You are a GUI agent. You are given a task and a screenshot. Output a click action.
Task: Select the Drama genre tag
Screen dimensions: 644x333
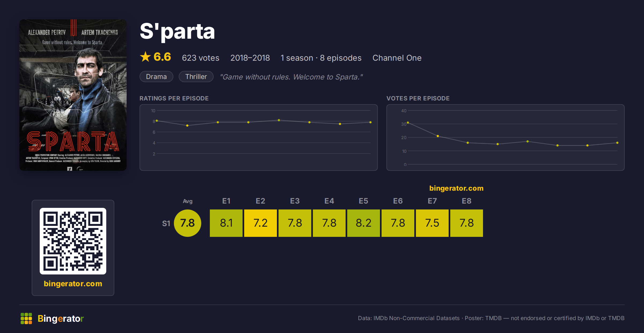coord(156,77)
